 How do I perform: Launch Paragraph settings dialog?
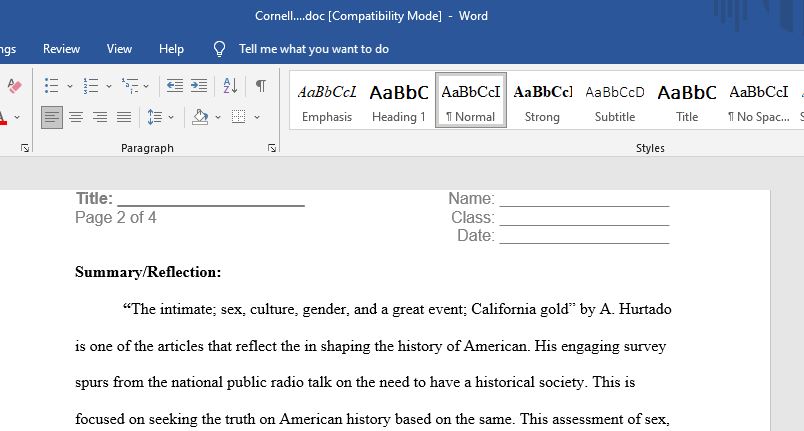272,148
